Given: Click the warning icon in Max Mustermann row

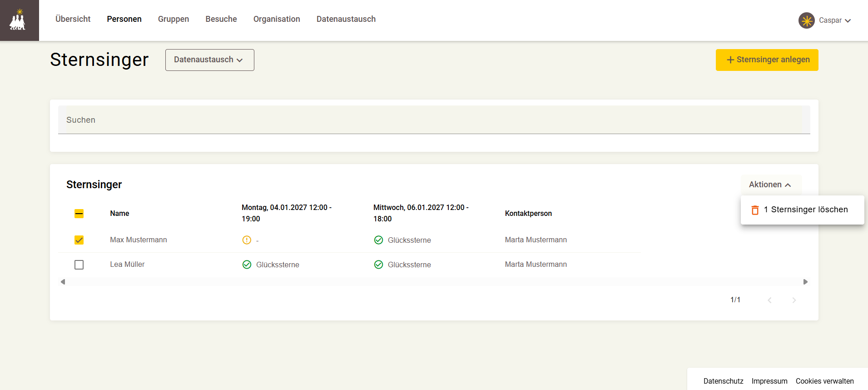Looking at the screenshot, I should point(247,240).
